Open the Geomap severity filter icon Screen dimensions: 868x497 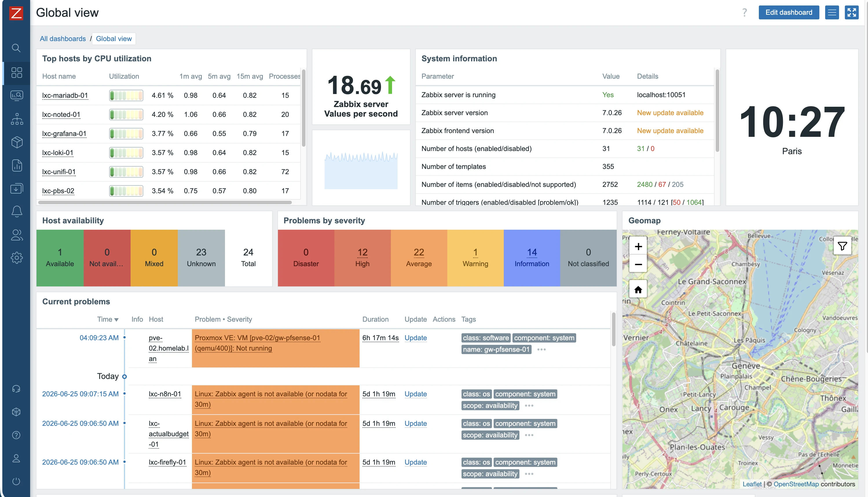coord(842,245)
